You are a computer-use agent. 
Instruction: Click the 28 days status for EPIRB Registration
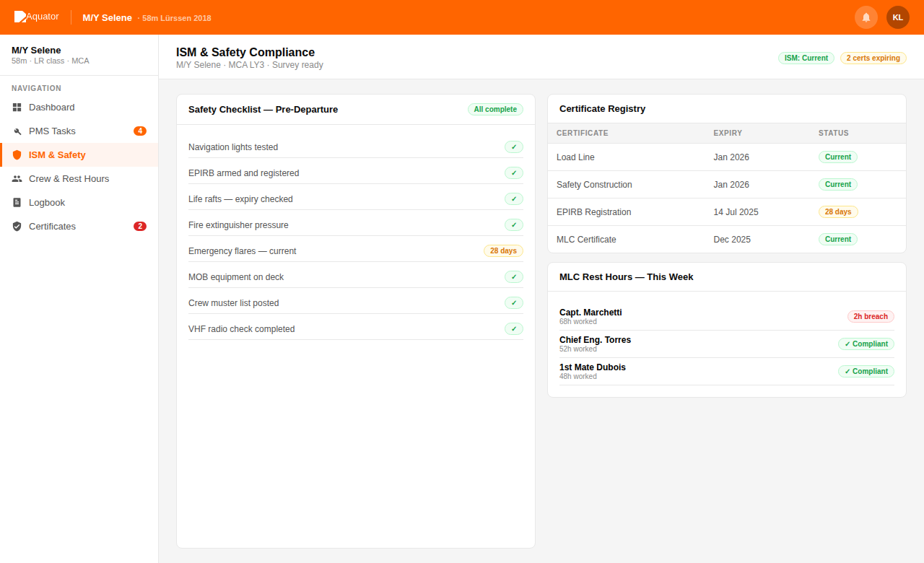[838, 212]
